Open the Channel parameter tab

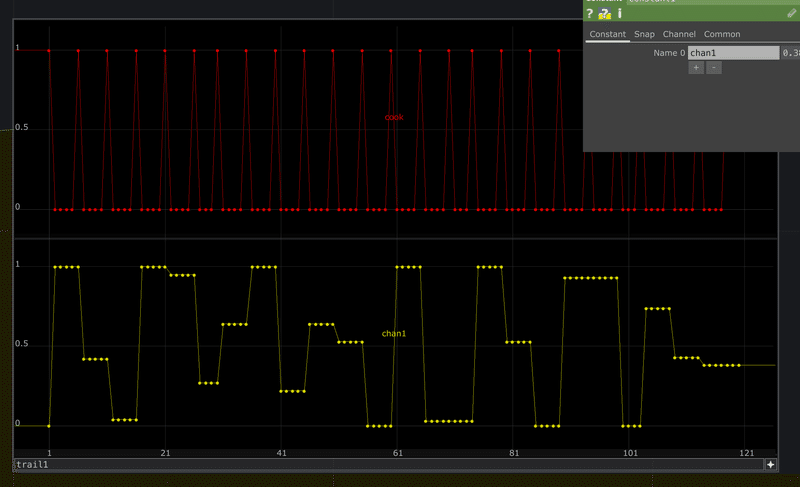tap(679, 34)
